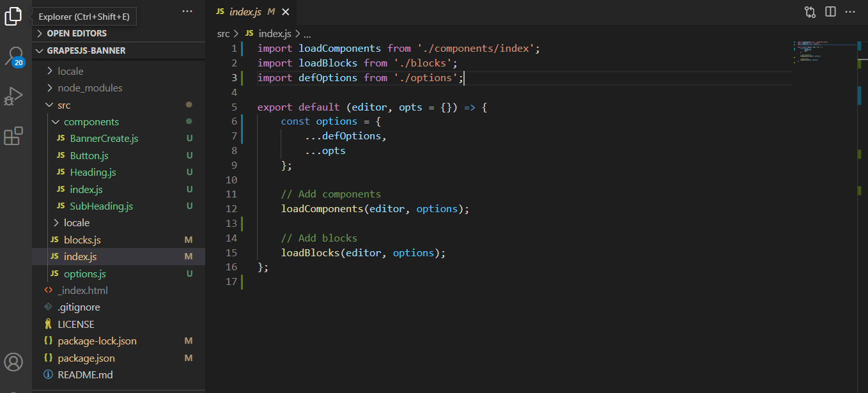
Task: Click the src breadcrumb above the editor
Action: coord(223,33)
